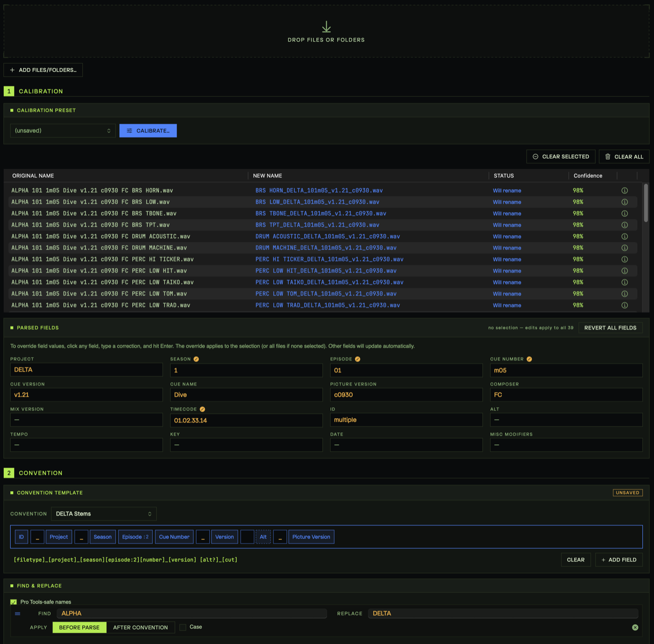The height and width of the screenshot is (644, 654).
Task: Click the drop files or folders zone
Action: click(x=326, y=31)
